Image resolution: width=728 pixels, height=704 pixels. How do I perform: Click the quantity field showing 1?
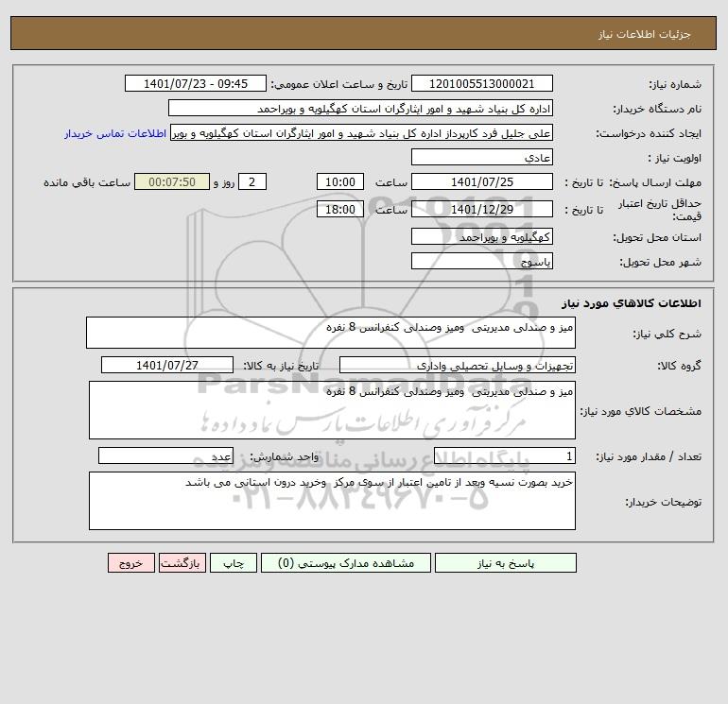click(x=505, y=456)
